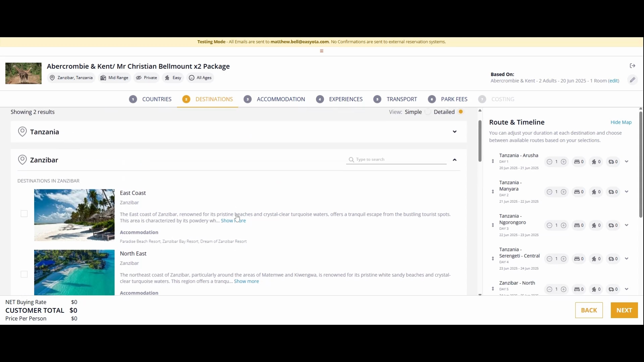Image resolution: width=644 pixels, height=362 pixels.
Task: Click the exit icon at top right
Action: pyautogui.click(x=633, y=66)
